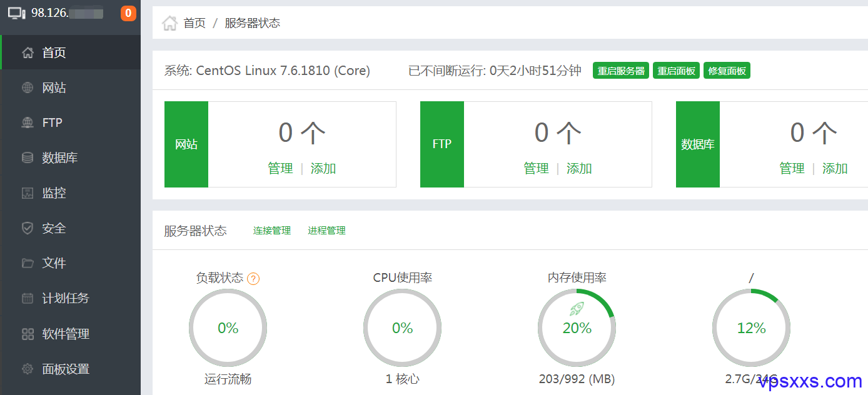Click the 修复面板 button
Image resolution: width=868 pixels, height=395 pixels.
pos(727,71)
